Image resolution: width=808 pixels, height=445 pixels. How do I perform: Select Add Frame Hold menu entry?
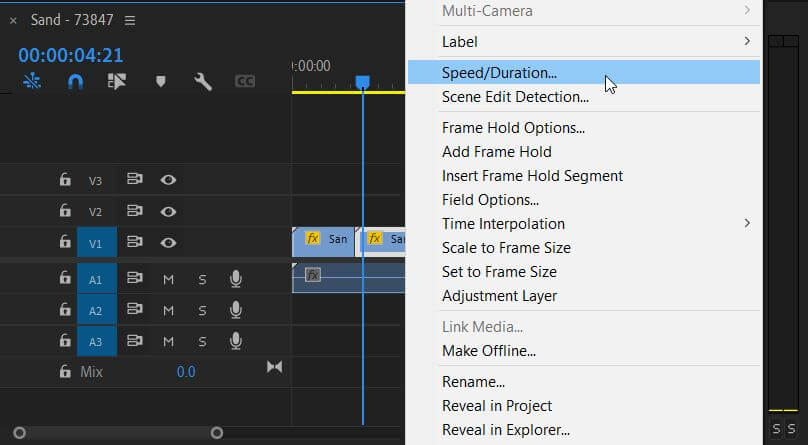point(496,152)
